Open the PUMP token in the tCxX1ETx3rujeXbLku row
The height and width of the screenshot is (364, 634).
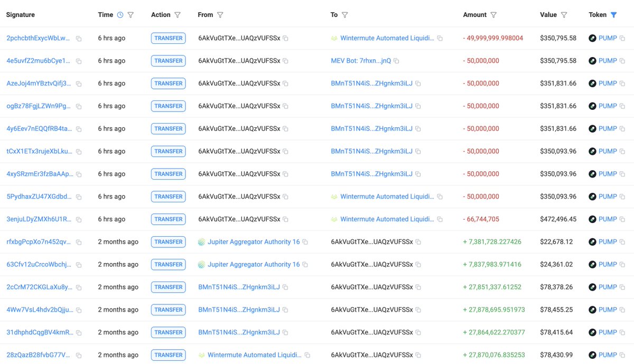pyautogui.click(x=608, y=151)
